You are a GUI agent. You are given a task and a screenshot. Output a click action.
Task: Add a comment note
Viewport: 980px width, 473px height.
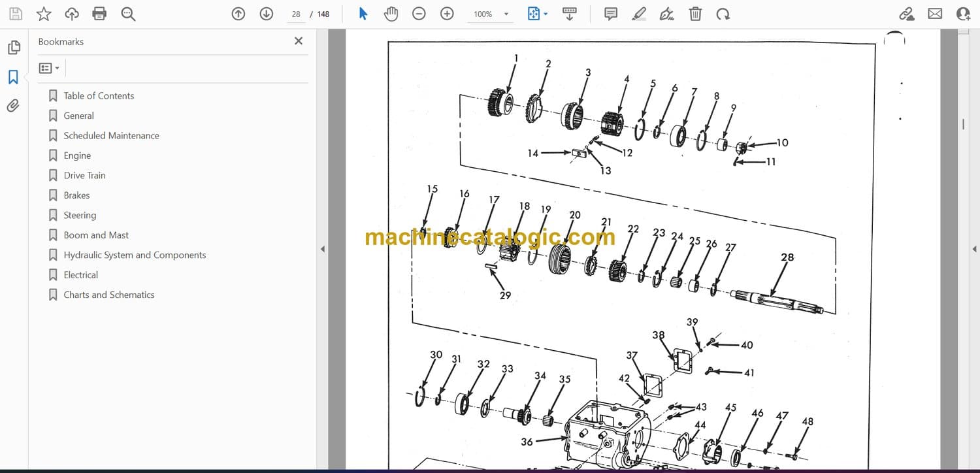[x=611, y=14]
